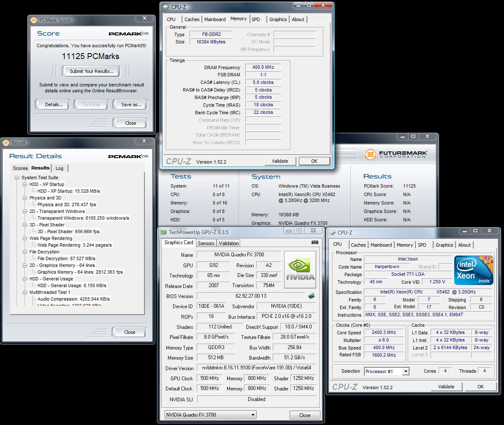
Task: Click the bottom CPU-Z window title icon
Action: pos(332,232)
